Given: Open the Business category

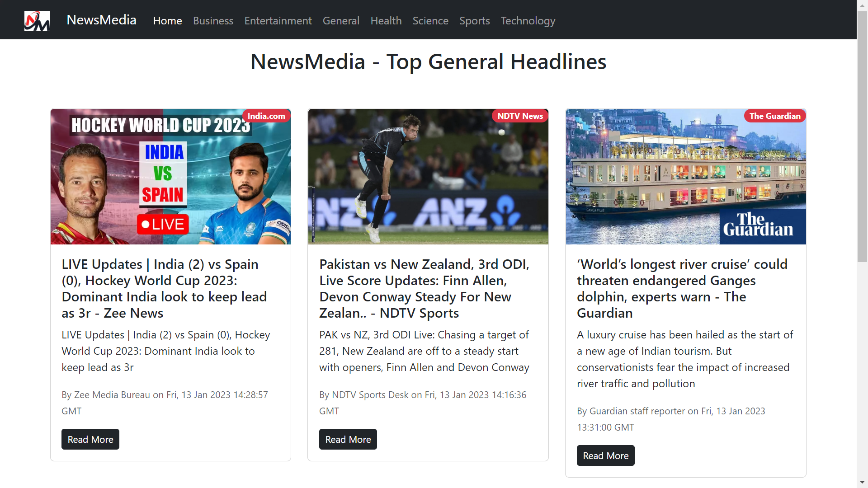Looking at the screenshot, I should tap(213, 21).
